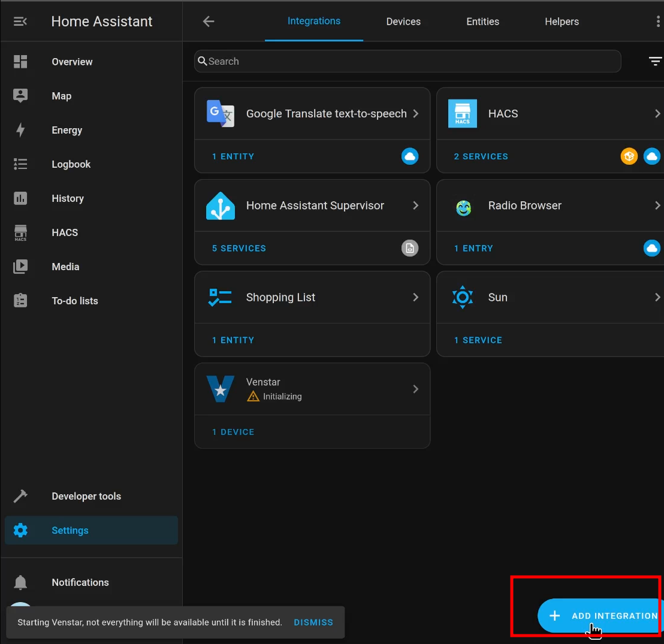Click the Settings gear icon

click(20, 530)
